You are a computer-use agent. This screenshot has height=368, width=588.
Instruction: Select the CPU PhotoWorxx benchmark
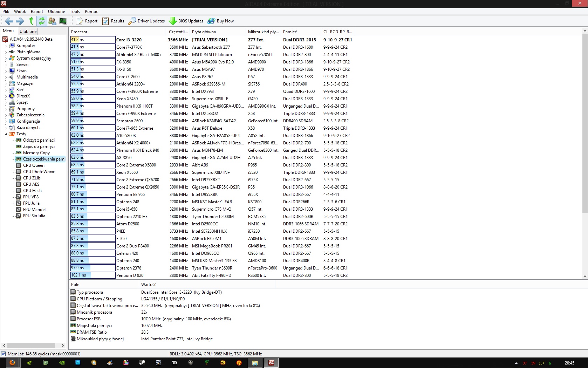tap(39, 172)
